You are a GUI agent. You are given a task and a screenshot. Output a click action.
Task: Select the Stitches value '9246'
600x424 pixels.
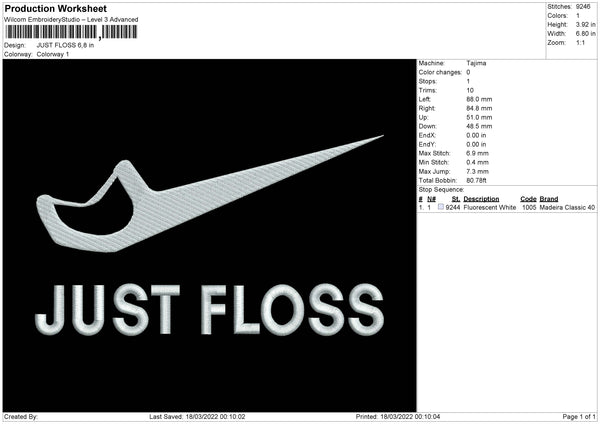(x=583, y=7)
